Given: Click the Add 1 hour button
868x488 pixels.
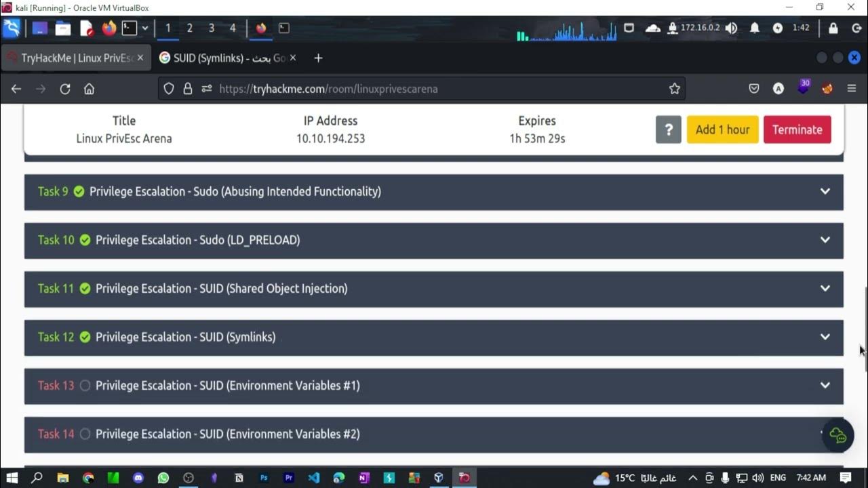Looking at the screenshot, I should (x=722, y=129).
